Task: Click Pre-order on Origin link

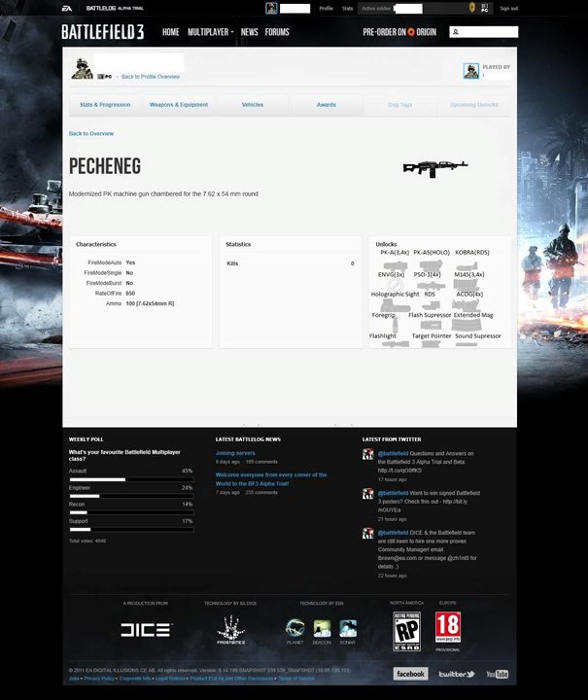Action: [x=399, y=32]
